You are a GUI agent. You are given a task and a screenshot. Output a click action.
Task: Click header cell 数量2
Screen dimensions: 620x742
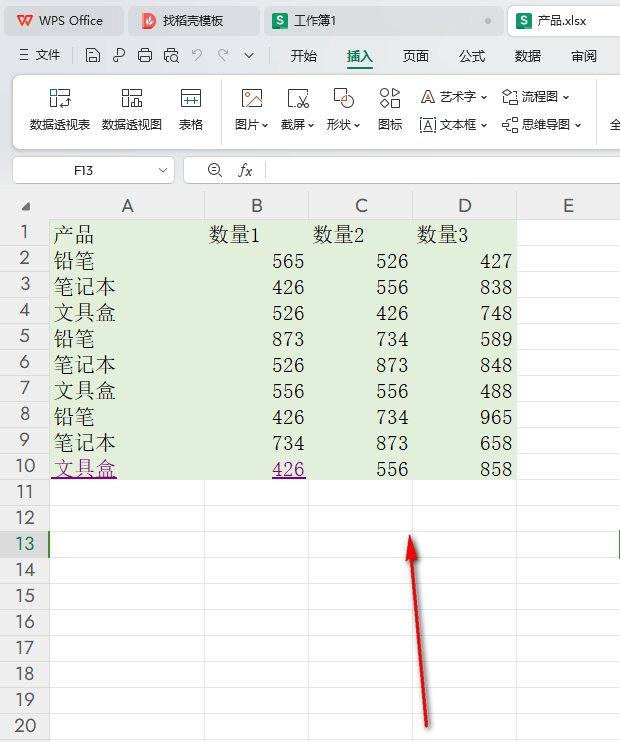point(361,233)
